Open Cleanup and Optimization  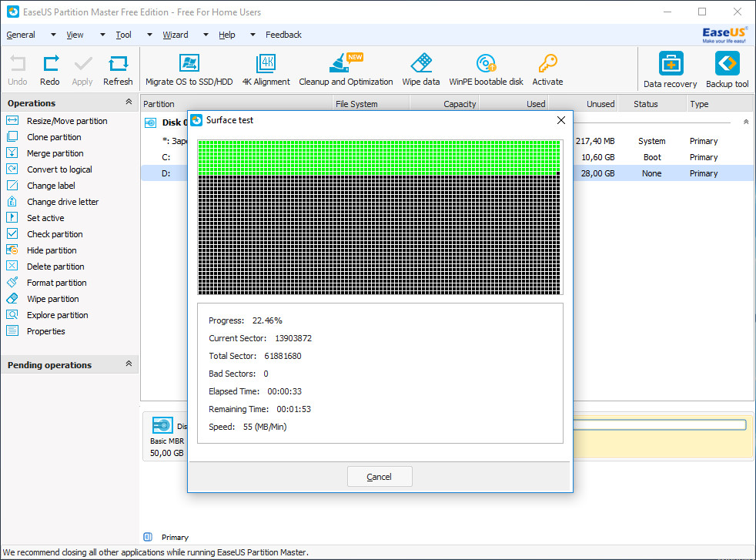click(346, 69)
